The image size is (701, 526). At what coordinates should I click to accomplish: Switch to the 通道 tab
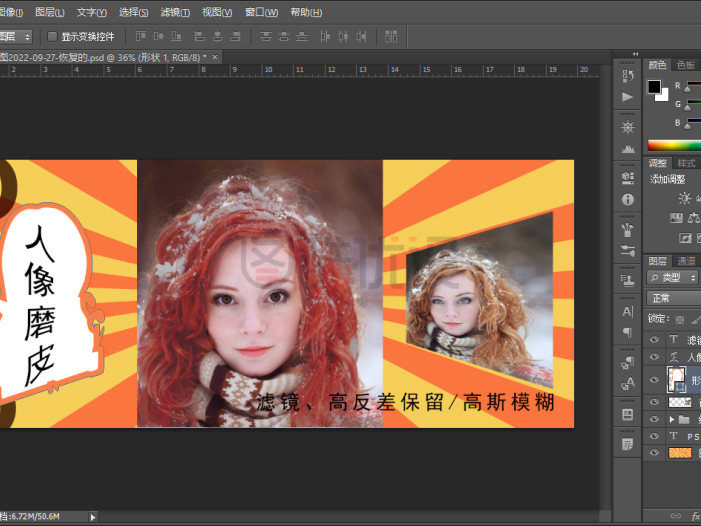click(686, 261)
